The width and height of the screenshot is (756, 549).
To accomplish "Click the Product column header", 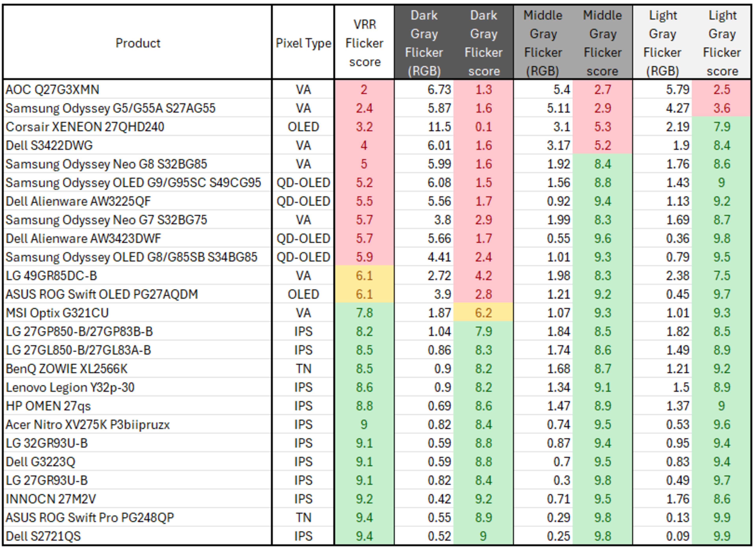I will pyautogui.click(x=138, y=43).
